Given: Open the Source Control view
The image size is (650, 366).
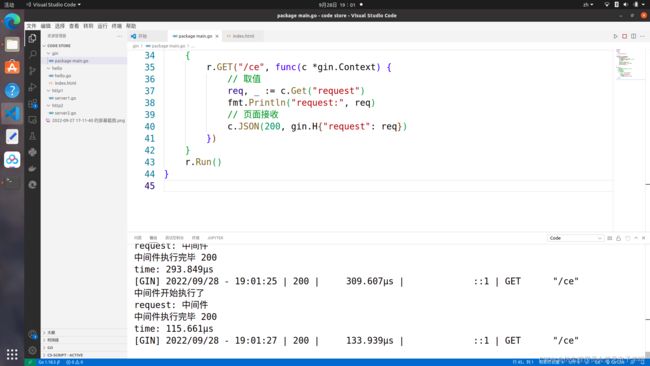Looking at the screenshot, I should (32, 71).
